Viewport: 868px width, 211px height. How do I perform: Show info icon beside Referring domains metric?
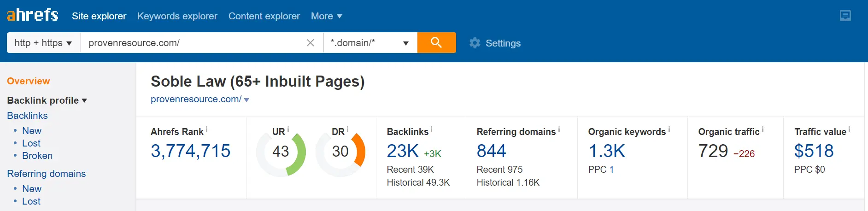coord(559,130)
